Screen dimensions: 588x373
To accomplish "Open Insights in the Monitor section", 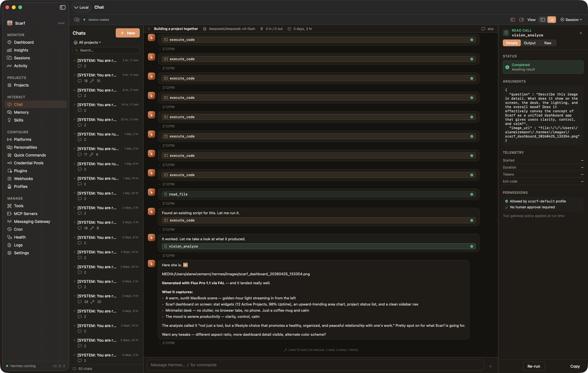I will [x=21, y=50].
